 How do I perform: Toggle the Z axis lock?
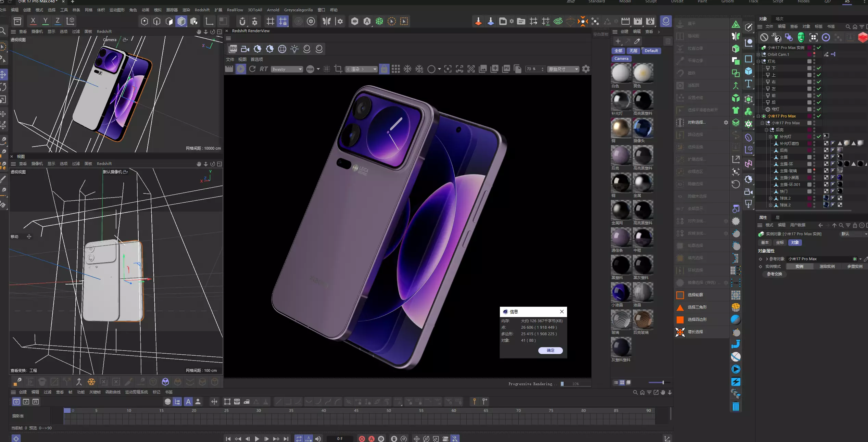click(x=58, y=21)
